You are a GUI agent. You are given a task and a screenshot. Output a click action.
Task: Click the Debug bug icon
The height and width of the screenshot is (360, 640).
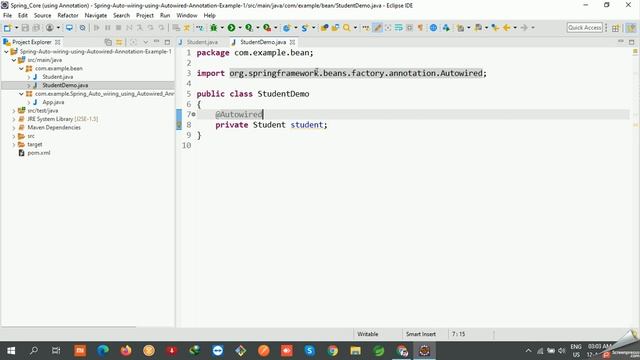pyautogui.click(x=213, y=28)
